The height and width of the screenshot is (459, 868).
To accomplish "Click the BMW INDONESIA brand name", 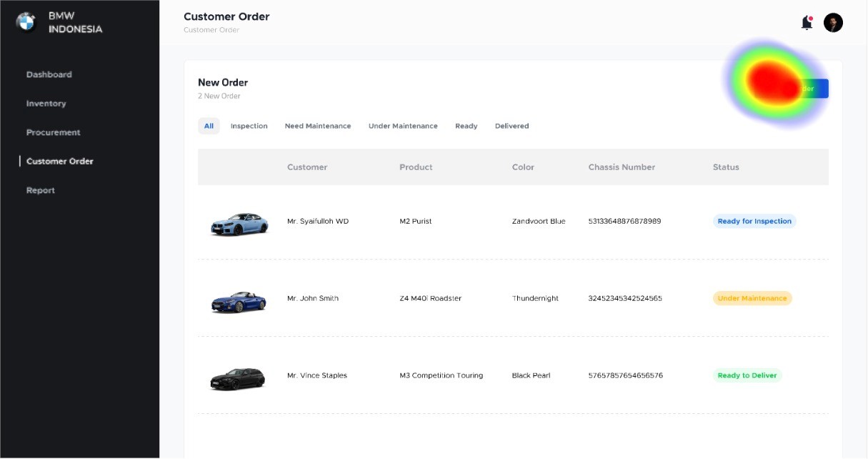I will point(75,23).
